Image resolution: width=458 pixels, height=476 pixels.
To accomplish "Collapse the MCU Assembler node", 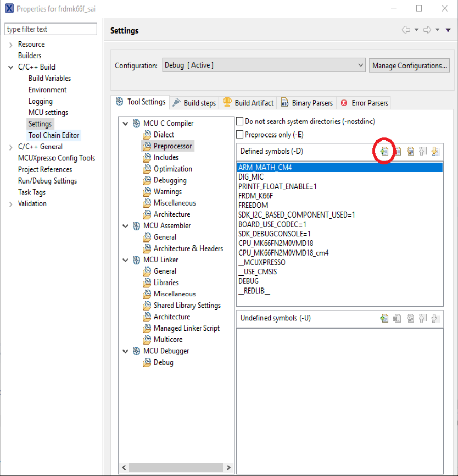I will point(125,226).
